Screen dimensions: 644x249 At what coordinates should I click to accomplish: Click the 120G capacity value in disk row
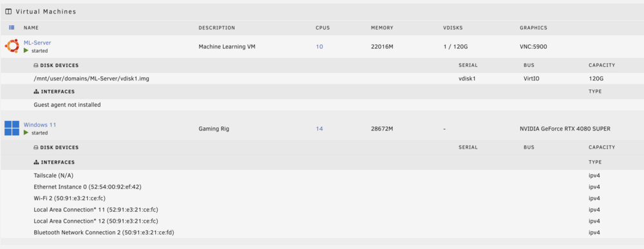[596, 78]
